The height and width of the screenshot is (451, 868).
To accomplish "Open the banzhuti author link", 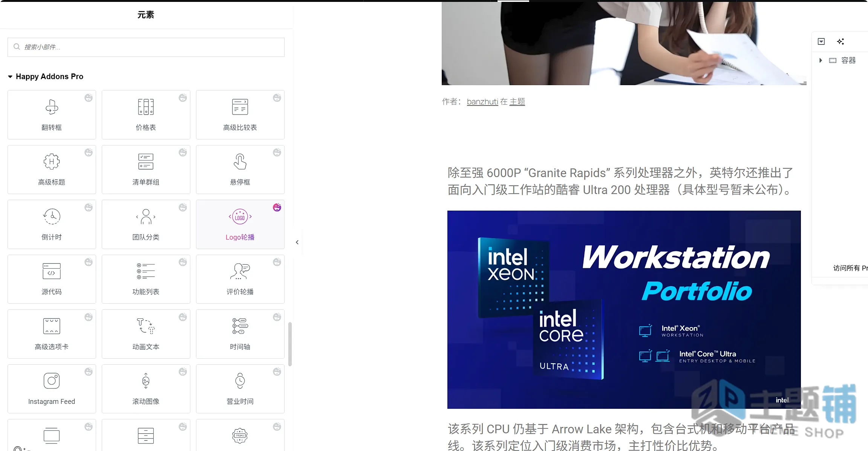I will point(482,101).
